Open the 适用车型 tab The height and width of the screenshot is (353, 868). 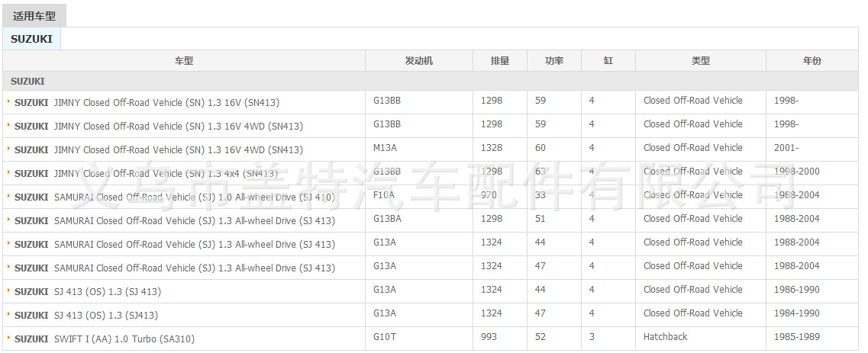(x=34, y=16)
